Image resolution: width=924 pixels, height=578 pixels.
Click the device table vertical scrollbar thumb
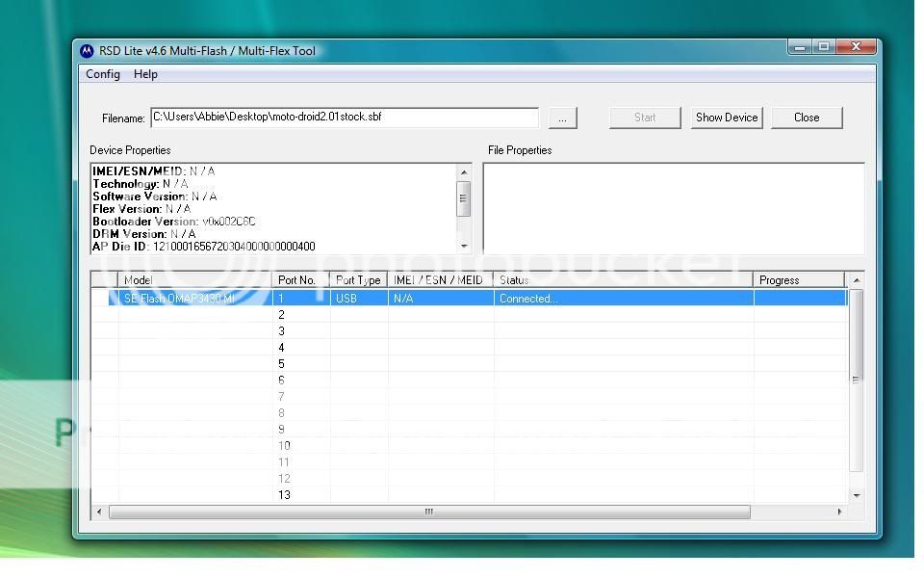coord(857,380)
